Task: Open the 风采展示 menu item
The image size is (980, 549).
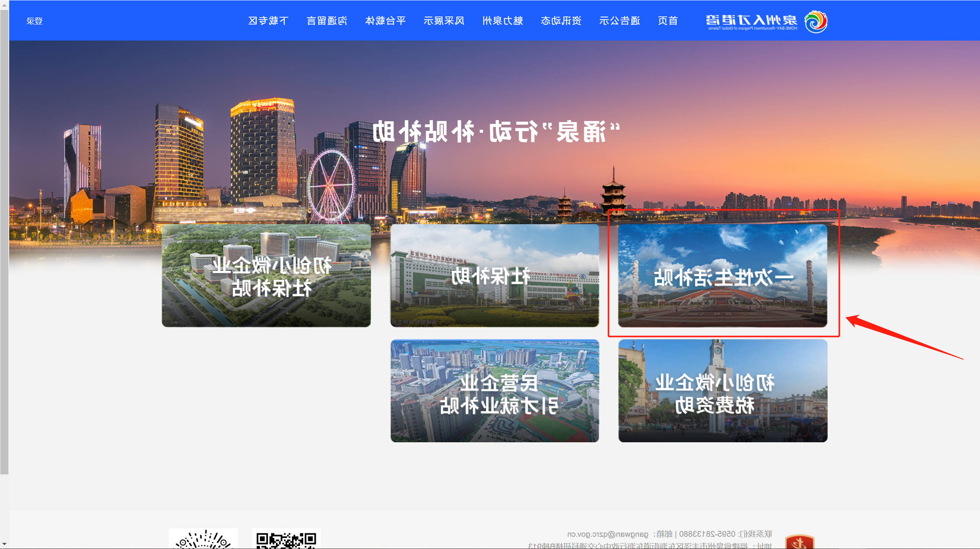Action: point(444,21)
